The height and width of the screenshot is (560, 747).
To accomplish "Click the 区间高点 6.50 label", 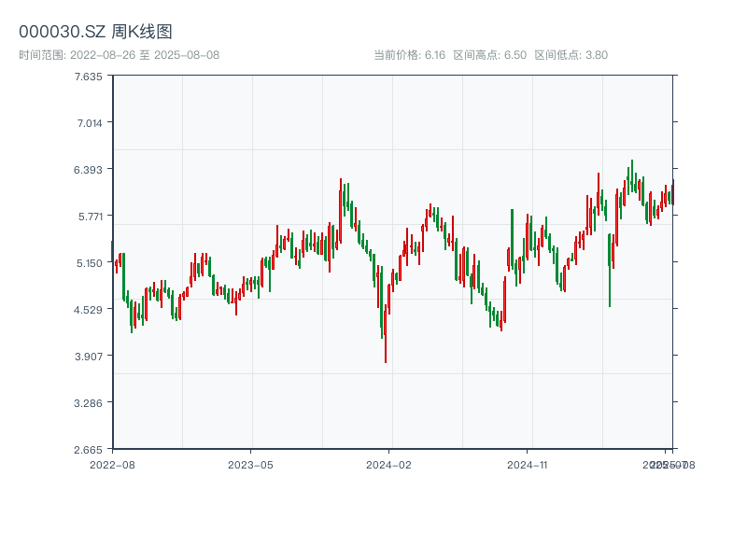I will (489, 55).
